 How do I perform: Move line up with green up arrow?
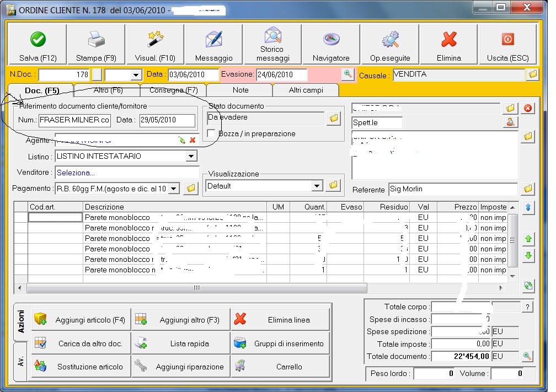(x=528, y=239)
